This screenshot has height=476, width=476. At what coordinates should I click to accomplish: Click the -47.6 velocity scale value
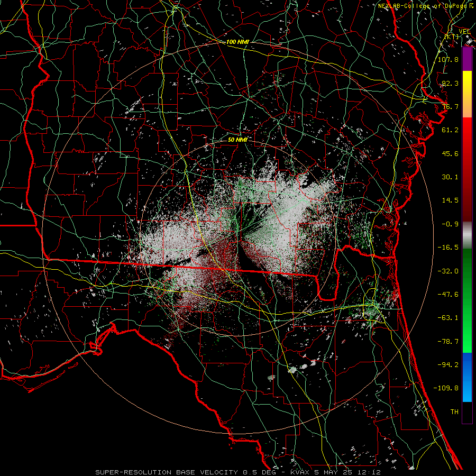(x=448, y=295)
